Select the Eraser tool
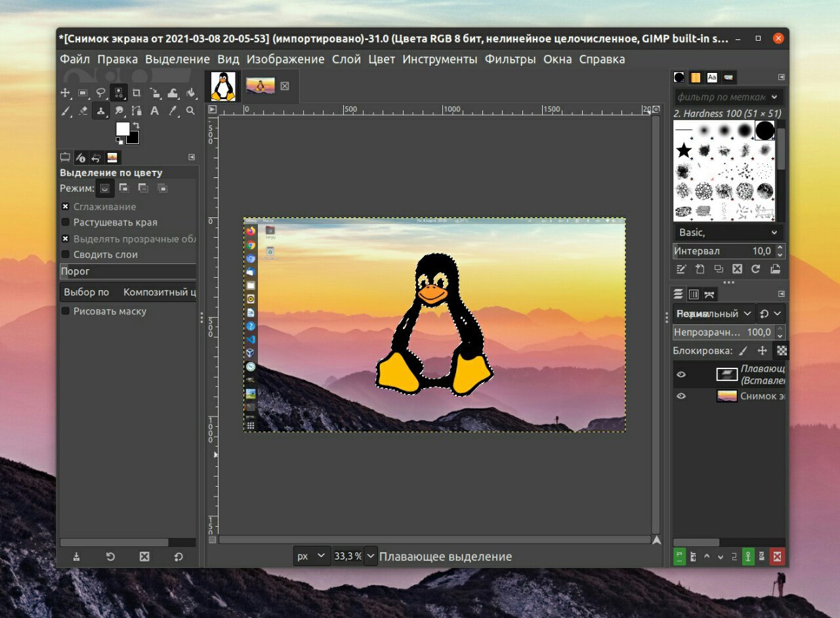 83,110
